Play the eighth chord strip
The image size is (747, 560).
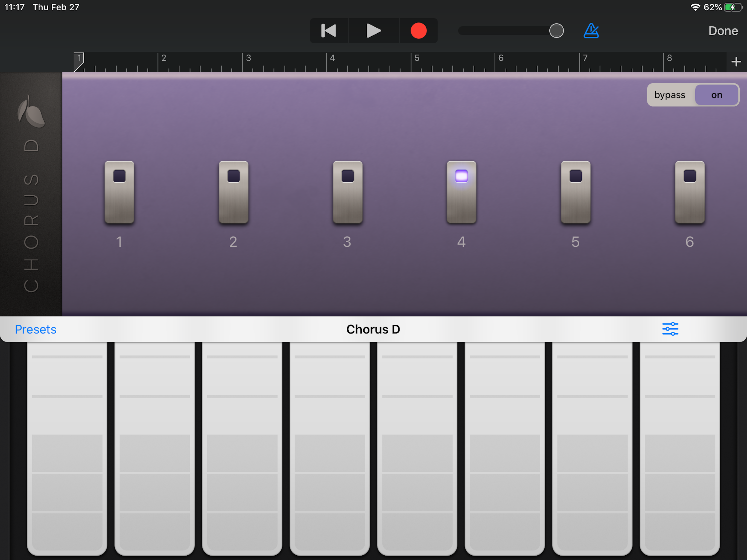(x=680, y=448)
